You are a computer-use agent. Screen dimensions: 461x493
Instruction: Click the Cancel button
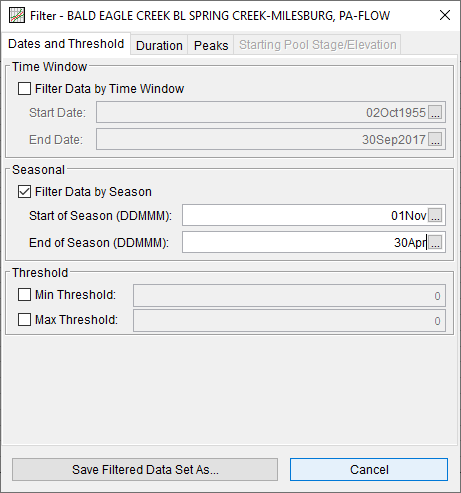click(369, 470)
